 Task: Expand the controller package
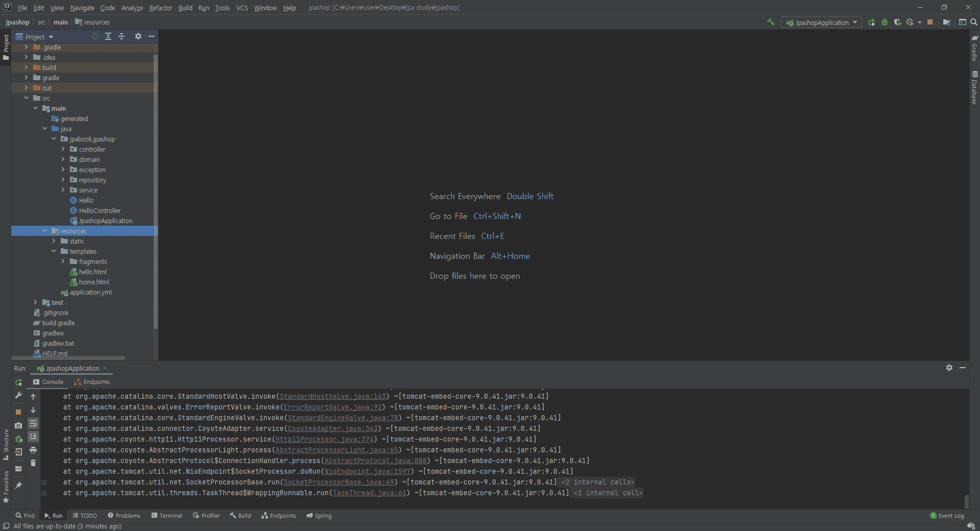pyautogui.click(x=63, y=149)
